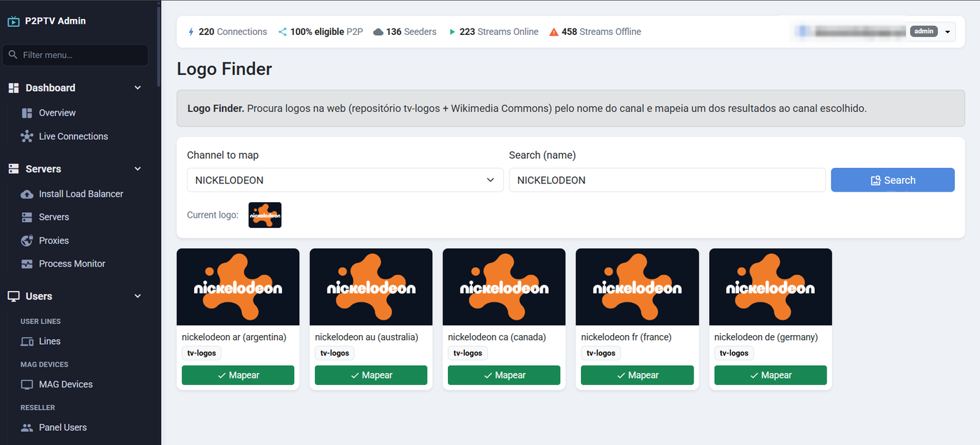Click the Users monitor icon
Image resolution: width=980 pixels, height=445 pixels.
[13, 296]
